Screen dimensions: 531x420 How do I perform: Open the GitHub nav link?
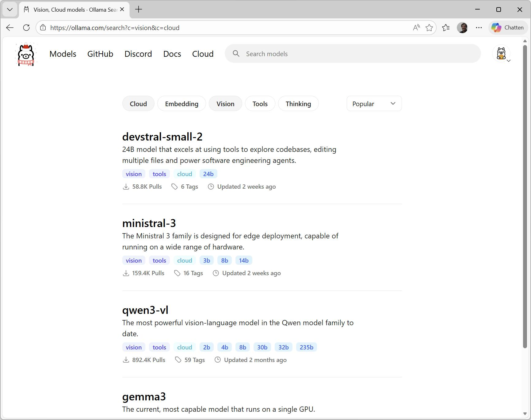(x=100, y=54)
